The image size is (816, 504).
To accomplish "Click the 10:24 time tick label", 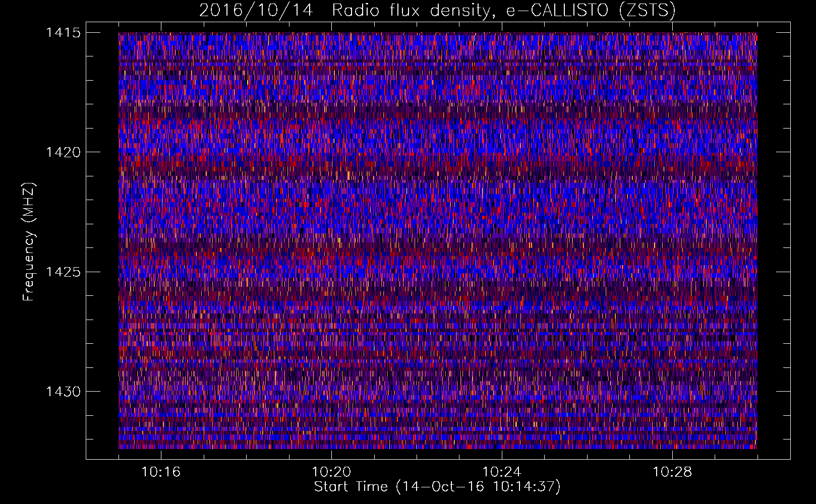I will [x=502, y=472].
